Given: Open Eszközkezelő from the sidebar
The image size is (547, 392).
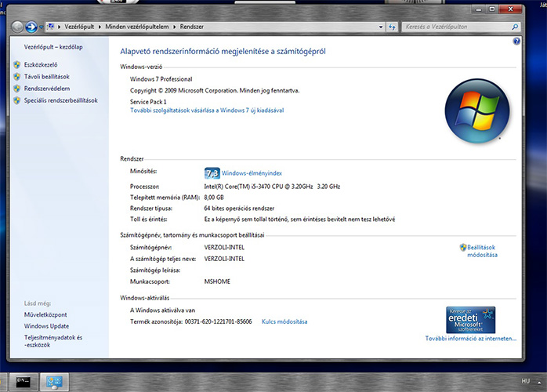Looking at the screenshot, I should [41, 64].
